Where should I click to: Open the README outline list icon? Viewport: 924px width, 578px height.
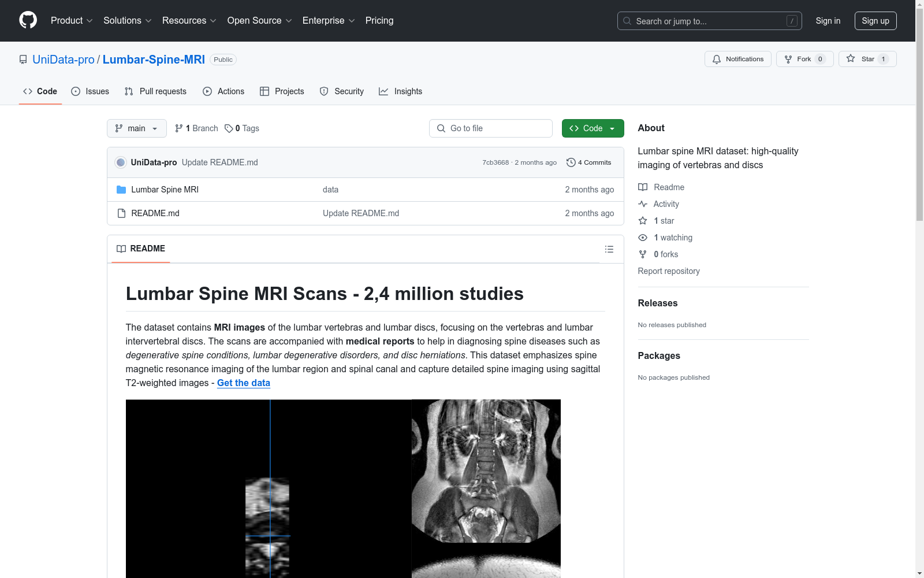click(609, 249)
